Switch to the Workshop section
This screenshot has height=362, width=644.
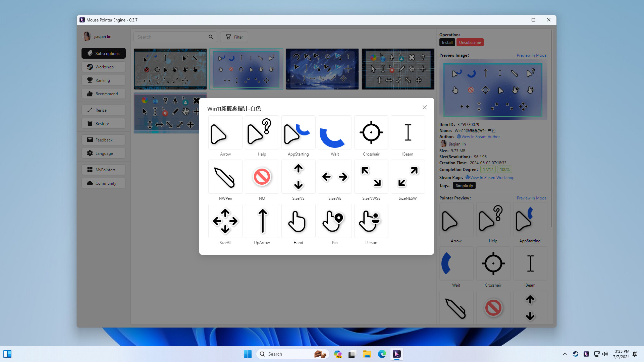103,67
